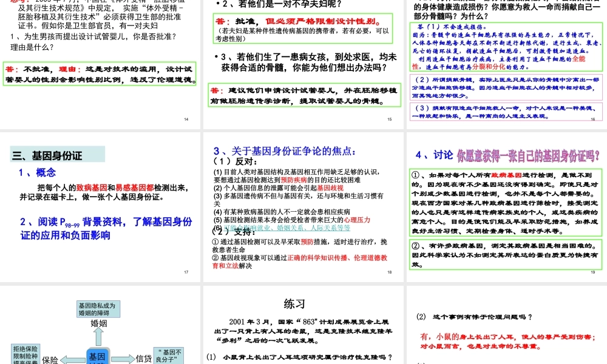The width and height of the screenshot is (607, 364).
Task: Click slide number 14
Action: (186, 119)
